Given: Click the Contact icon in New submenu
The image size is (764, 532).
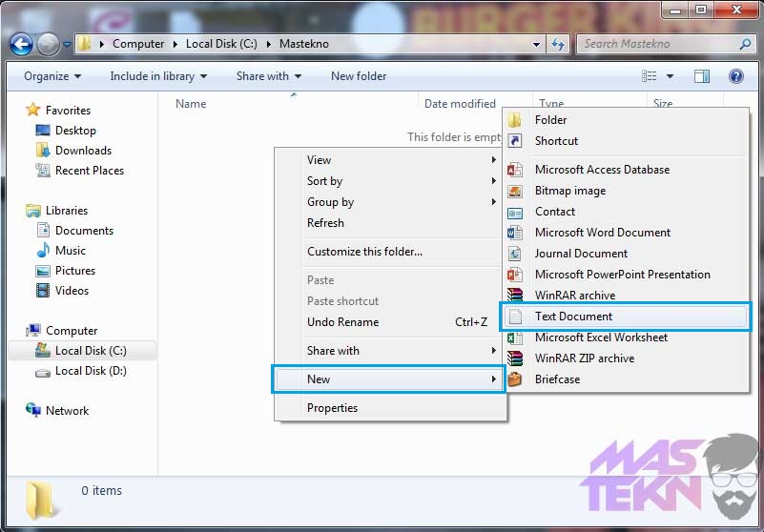Looking at the screenshot, I should 514,212.
